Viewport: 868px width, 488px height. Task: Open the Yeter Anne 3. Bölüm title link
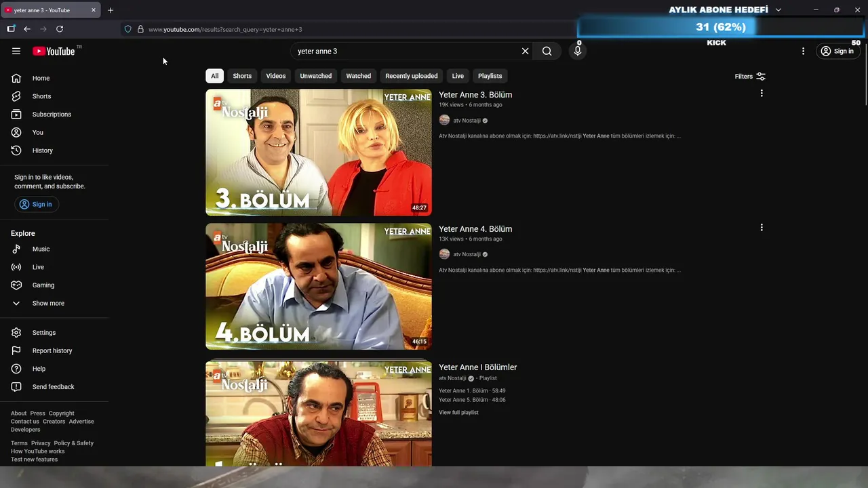475,95
